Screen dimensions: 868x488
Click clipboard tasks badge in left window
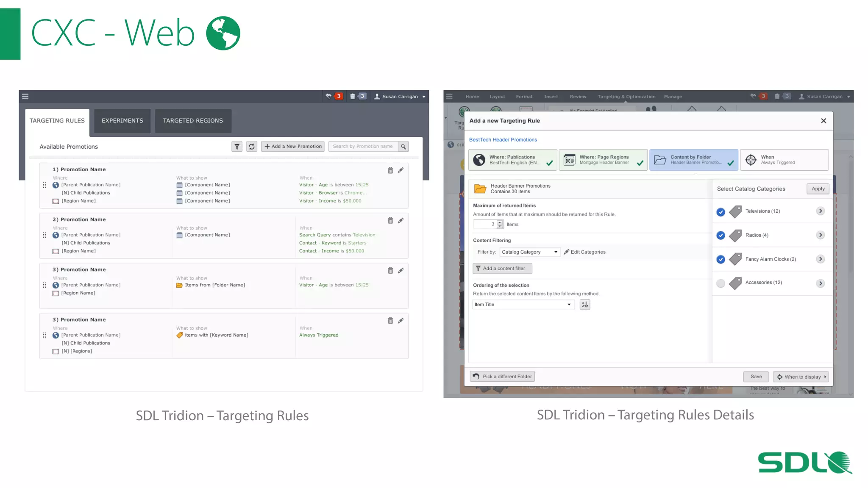[x=358, y=96]
